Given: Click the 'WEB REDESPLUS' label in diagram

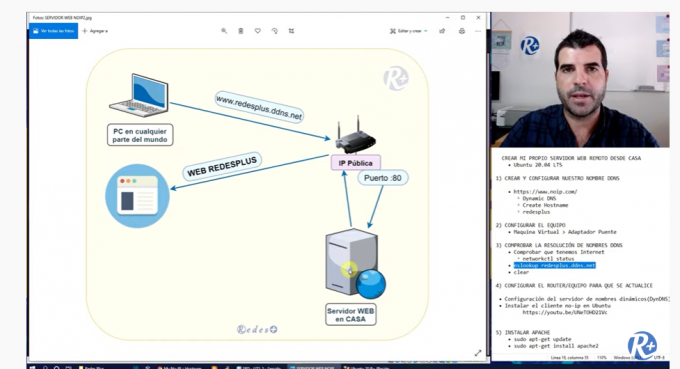Looking at the screenshot, I should tap(222, 167).
